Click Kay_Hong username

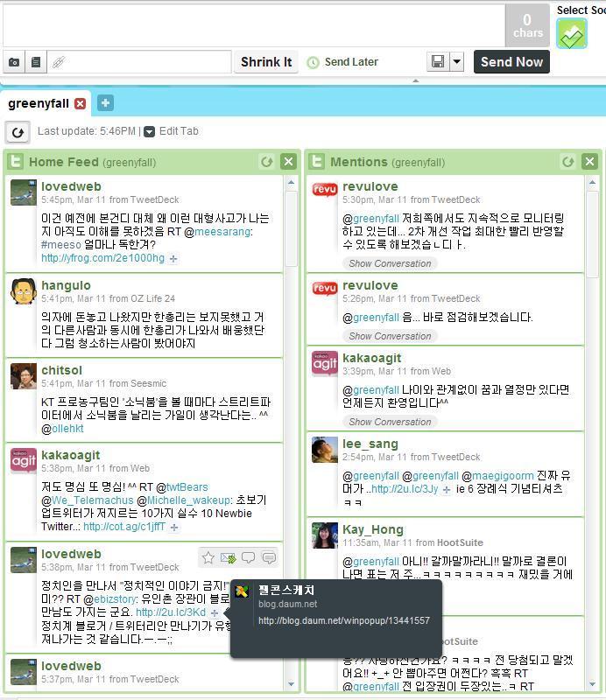(373, 529)
